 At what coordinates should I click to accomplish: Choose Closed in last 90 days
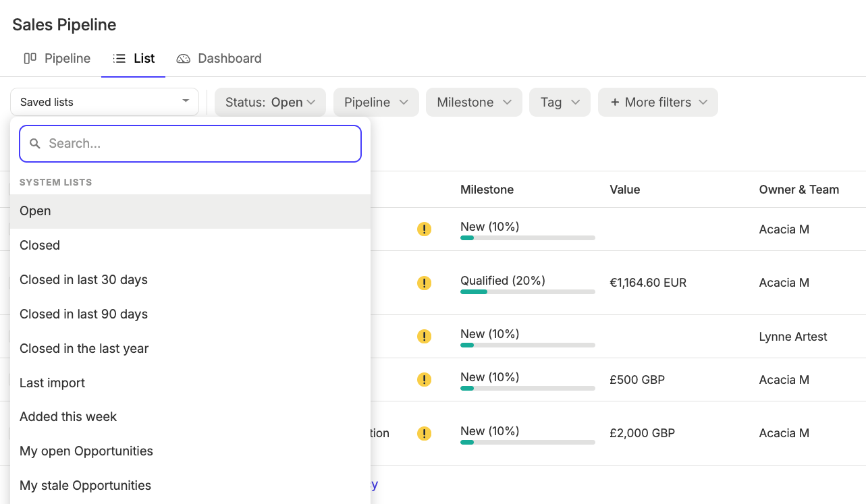point(190,314)
